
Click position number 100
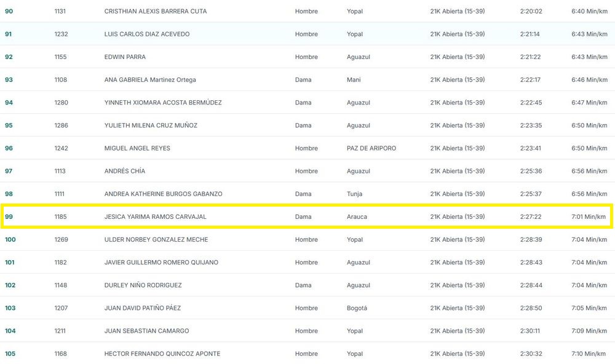point(10,239)
